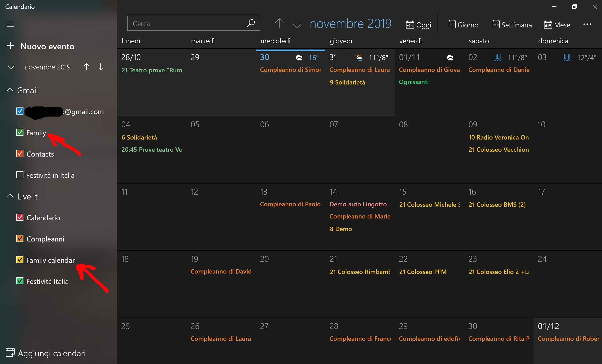Click the search magnifier icon
The image size is (602, 364).
pos(251,23)
